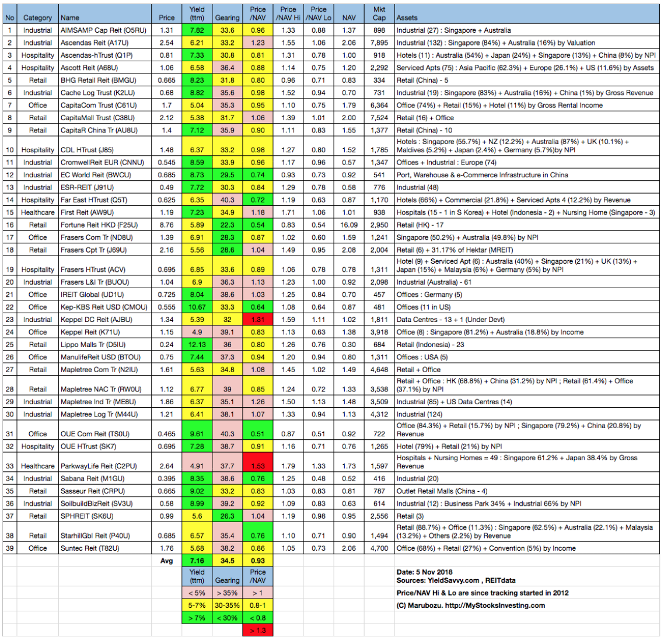Click the 12.13 yield cell
The height and width of the screenshot is (644, 664).
tap(197, 345)
